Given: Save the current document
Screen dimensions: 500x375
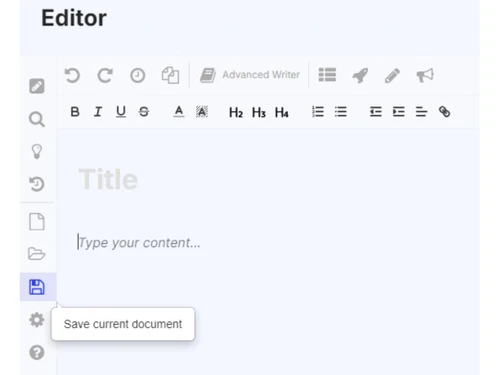Looking at the screenshot, I should [37, 287].
